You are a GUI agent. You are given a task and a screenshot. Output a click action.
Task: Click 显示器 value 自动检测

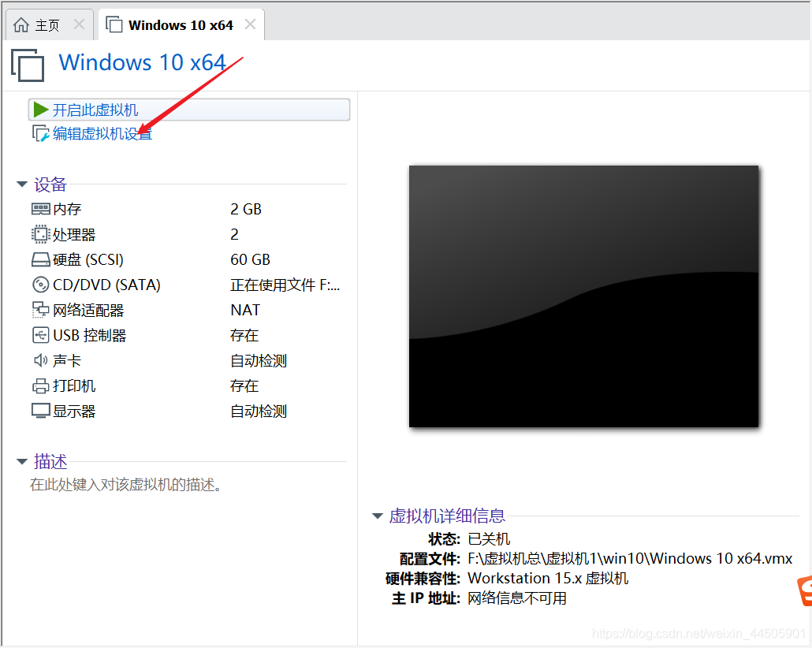[259, 412]
